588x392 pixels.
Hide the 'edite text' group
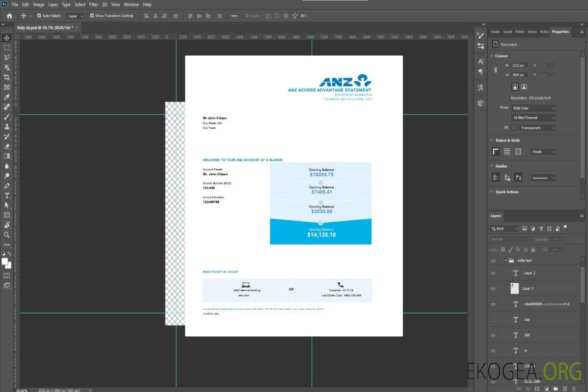[493, 261]
